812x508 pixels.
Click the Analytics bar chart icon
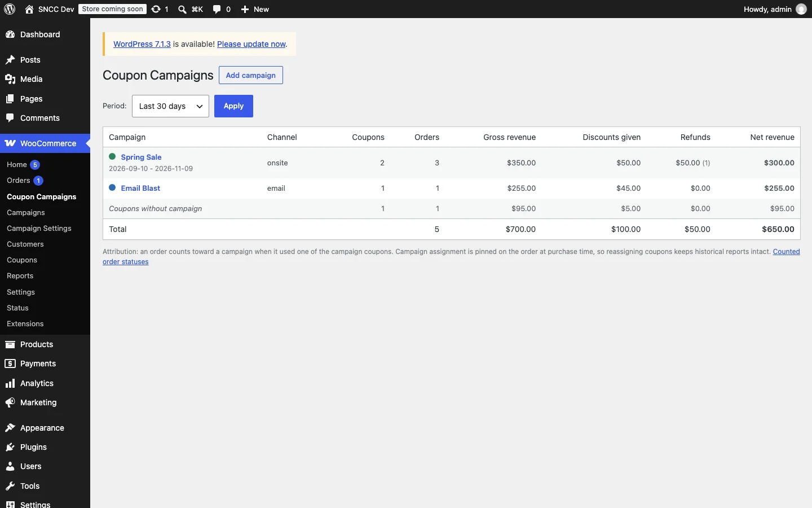10,383
